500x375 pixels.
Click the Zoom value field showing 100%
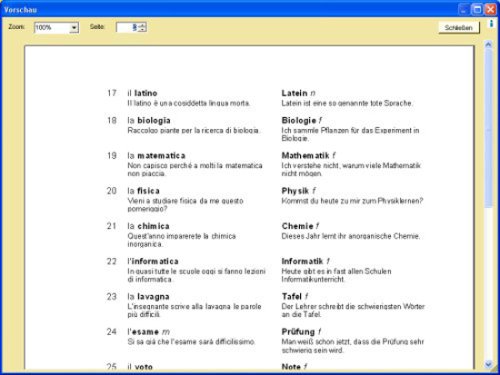[x=52, y=28]
